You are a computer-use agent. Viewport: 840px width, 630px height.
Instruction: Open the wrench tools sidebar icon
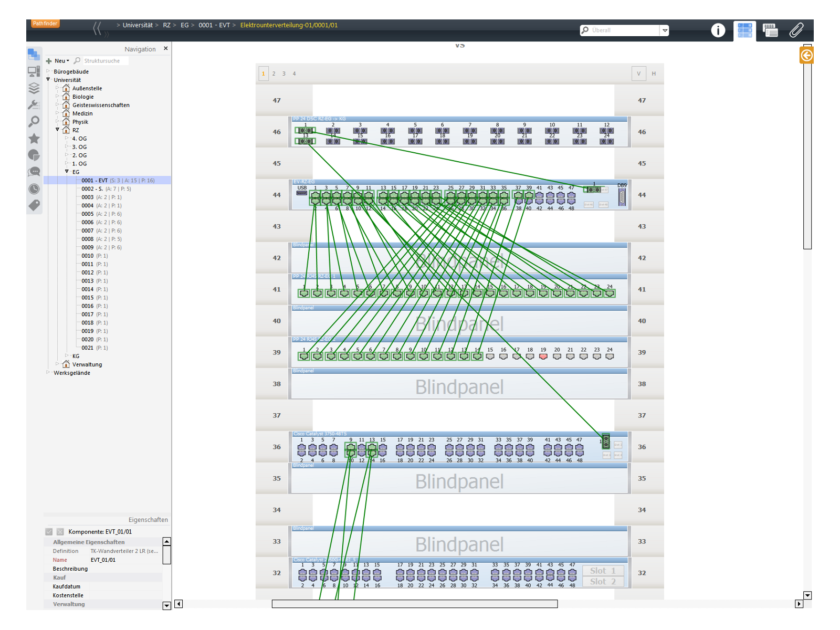pos(34,105)
